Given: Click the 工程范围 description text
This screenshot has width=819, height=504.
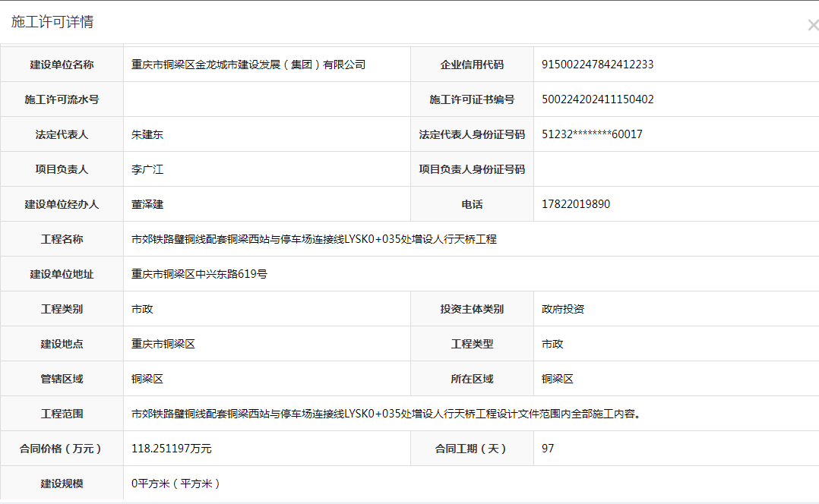Looking at the screenshot, I should click(386, 414).
